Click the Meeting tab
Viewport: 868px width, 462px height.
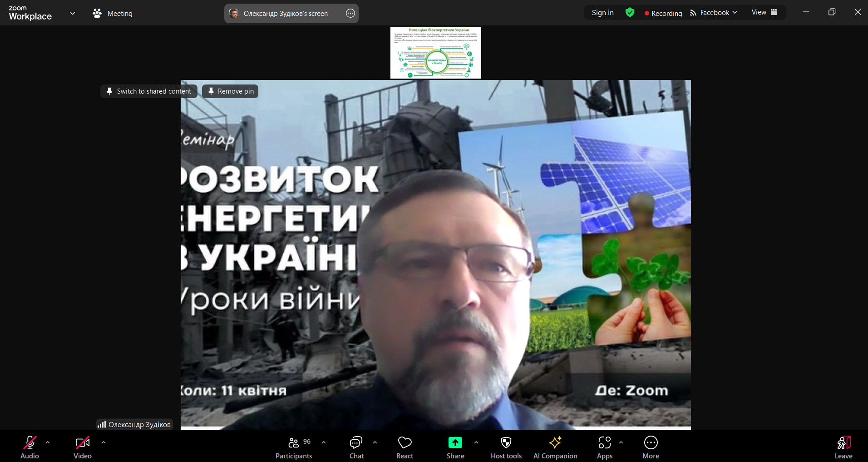coord(113,13)
